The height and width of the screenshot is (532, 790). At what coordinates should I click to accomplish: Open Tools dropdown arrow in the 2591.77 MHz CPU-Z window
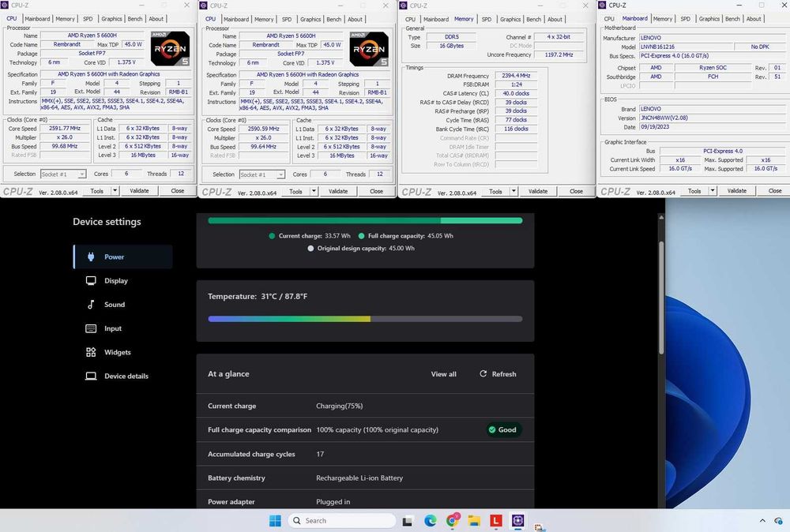click(115, 191)
